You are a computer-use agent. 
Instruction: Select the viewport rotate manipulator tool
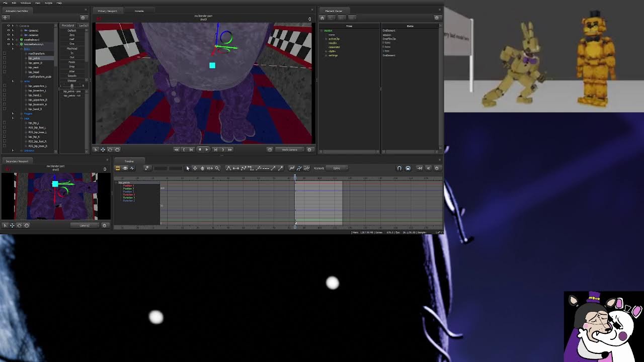pos(110,149)
